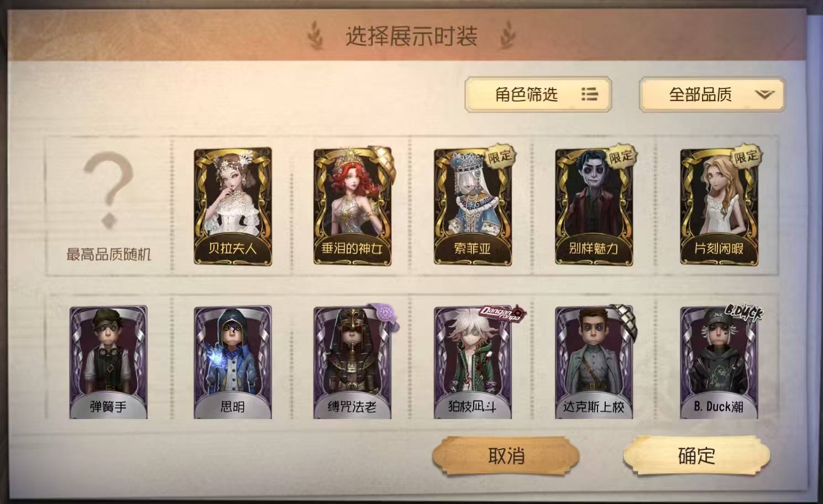Choose the 达克斯上校 costume card
823x504 pixels.
(x=594, y=363)
